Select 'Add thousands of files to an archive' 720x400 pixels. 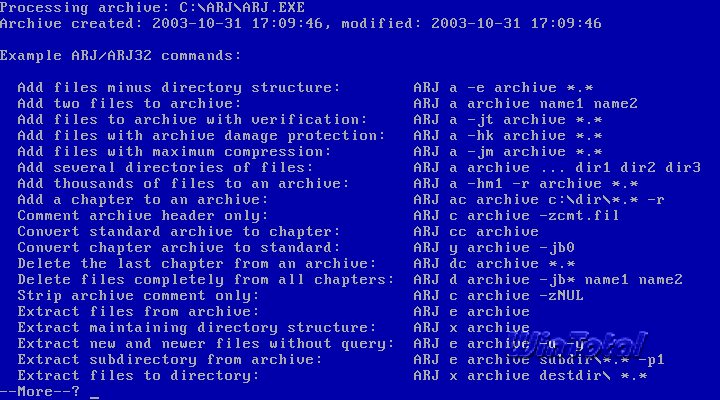[181, 183]
